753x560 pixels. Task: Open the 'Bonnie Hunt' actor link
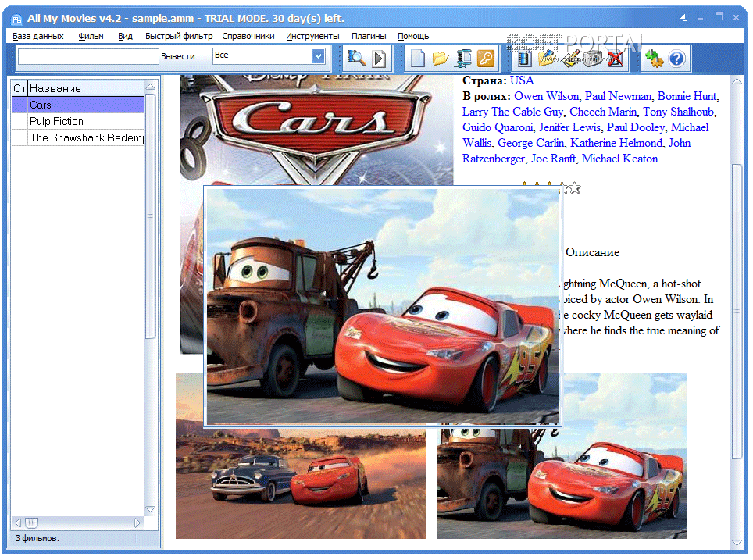(x=687, y=96)
